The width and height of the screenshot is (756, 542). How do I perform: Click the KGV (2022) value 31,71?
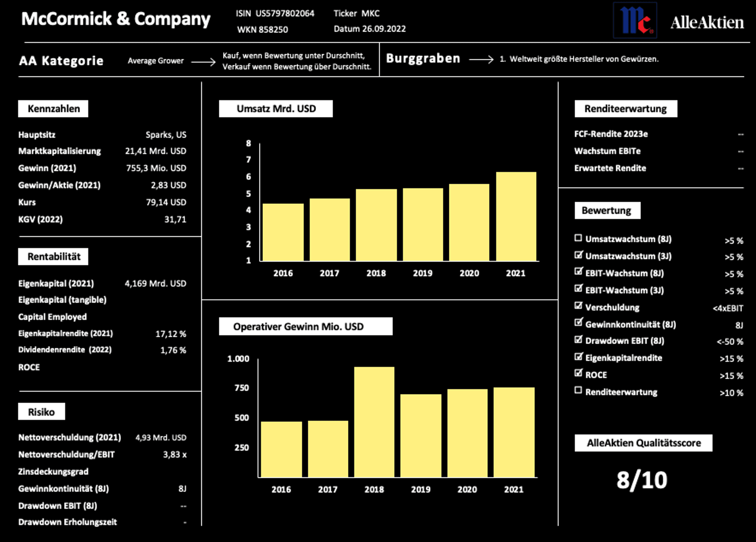[175, 219]
